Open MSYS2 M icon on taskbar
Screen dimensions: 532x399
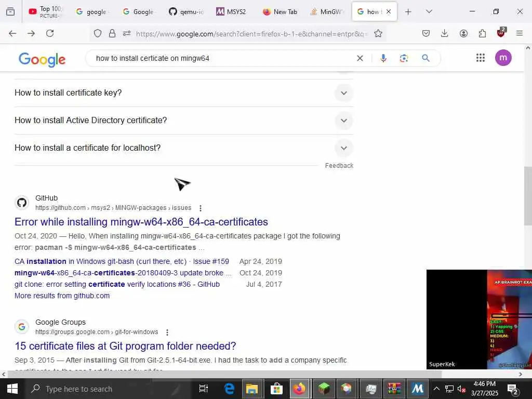(418, 389)
